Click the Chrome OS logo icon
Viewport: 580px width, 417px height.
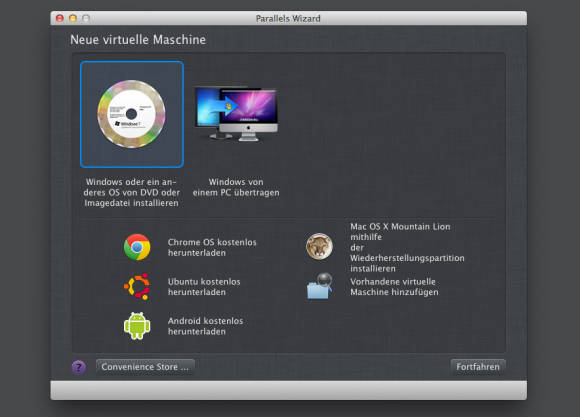[x=137, y=247]
